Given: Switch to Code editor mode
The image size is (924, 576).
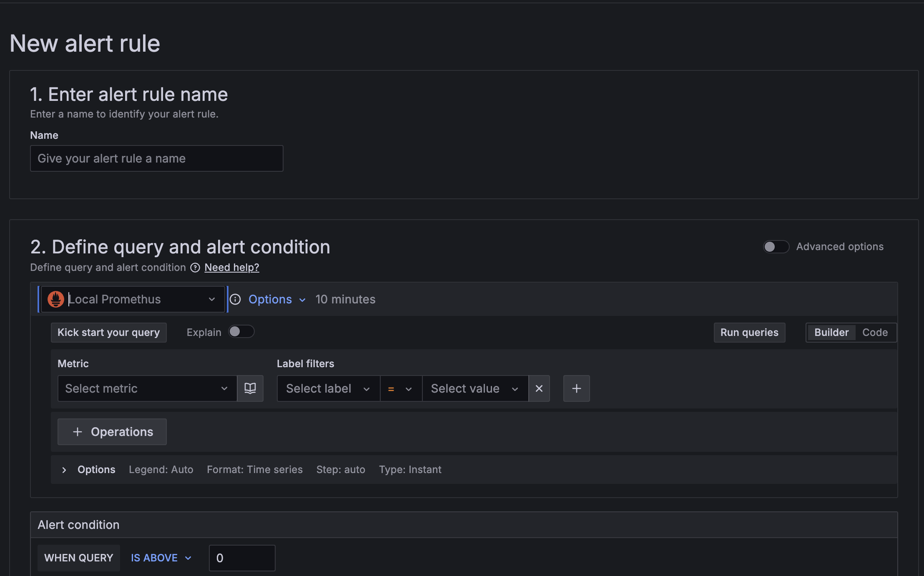Looking at the screenshot, I should click(875, 333).
